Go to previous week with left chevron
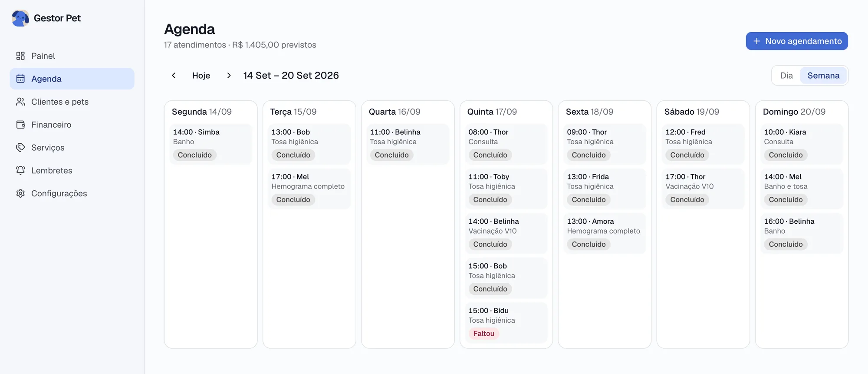Image resolution: width=868 pixels, height=374 pixels. tap(174, 76)
